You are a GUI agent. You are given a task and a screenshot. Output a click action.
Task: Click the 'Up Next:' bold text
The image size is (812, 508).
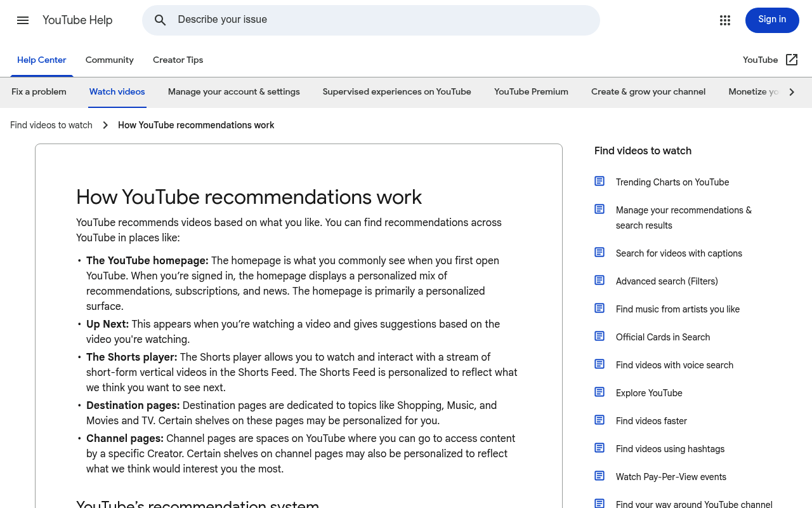(x=107, y=324)
